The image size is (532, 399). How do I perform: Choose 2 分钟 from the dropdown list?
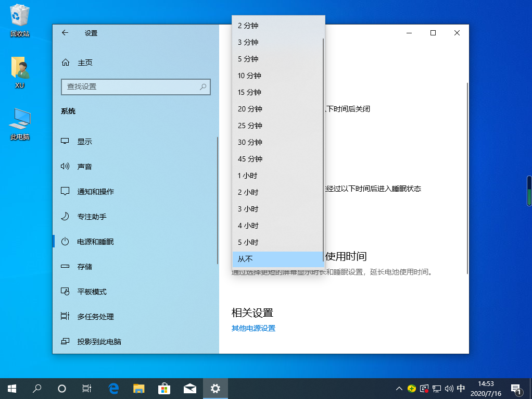[277, 26]
